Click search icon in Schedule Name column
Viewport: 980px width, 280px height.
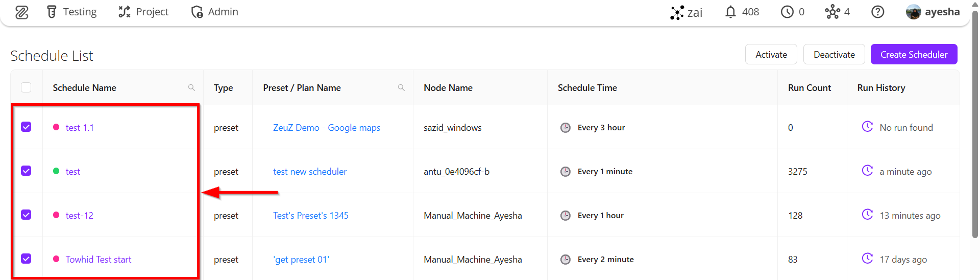pos(191,88)
